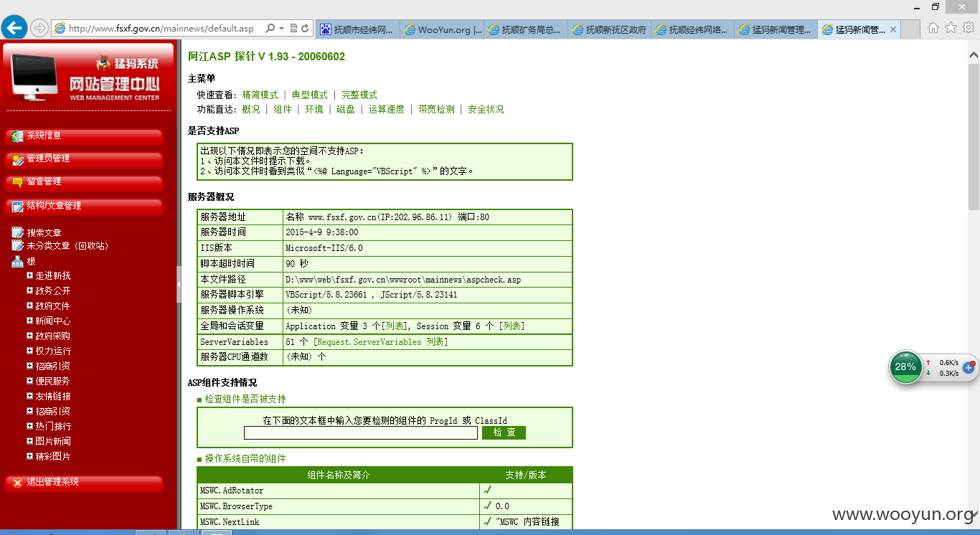Click the address bar search magnifier icon
Screen dimensions: 980x535
(270, 29)
